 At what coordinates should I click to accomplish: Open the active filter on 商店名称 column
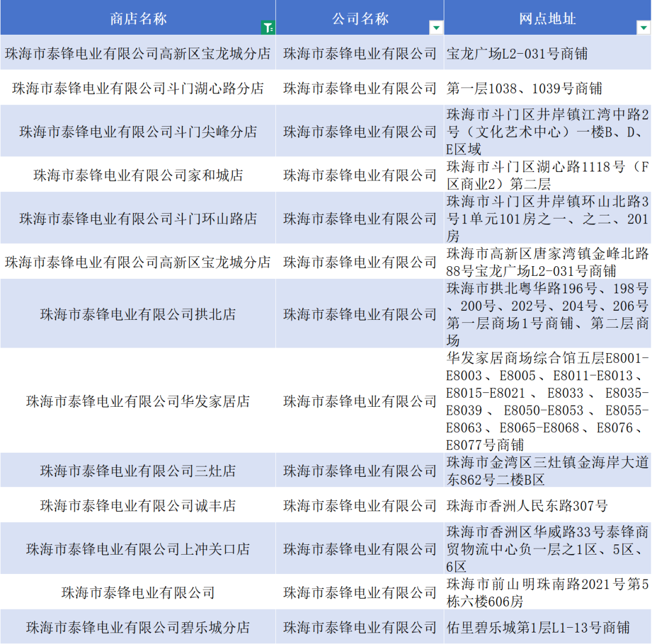pyautogui.click(x=268, y=28)
